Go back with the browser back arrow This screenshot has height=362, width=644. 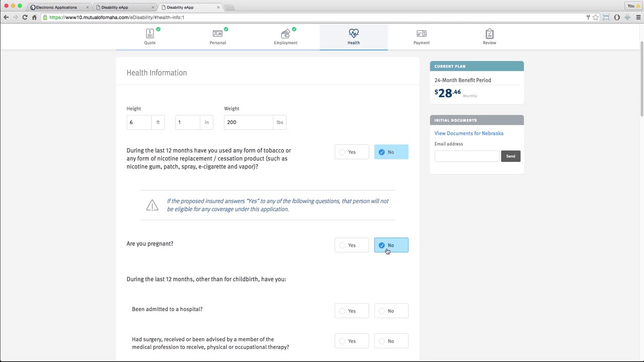point(6,17)
